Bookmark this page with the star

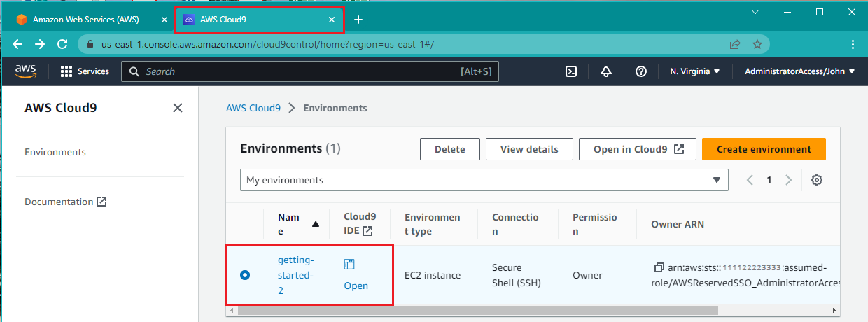[757, 44]
